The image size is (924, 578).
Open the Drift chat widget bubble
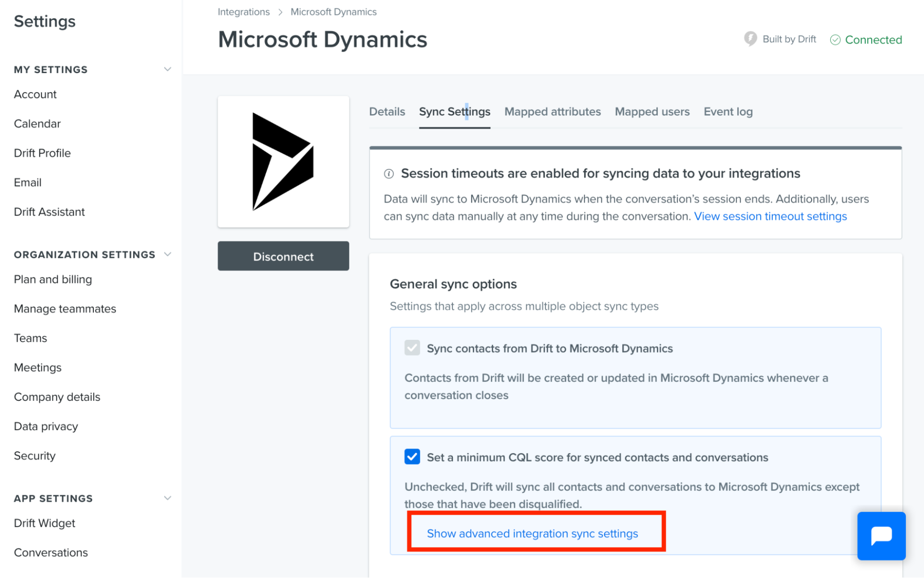coord(881,535)
